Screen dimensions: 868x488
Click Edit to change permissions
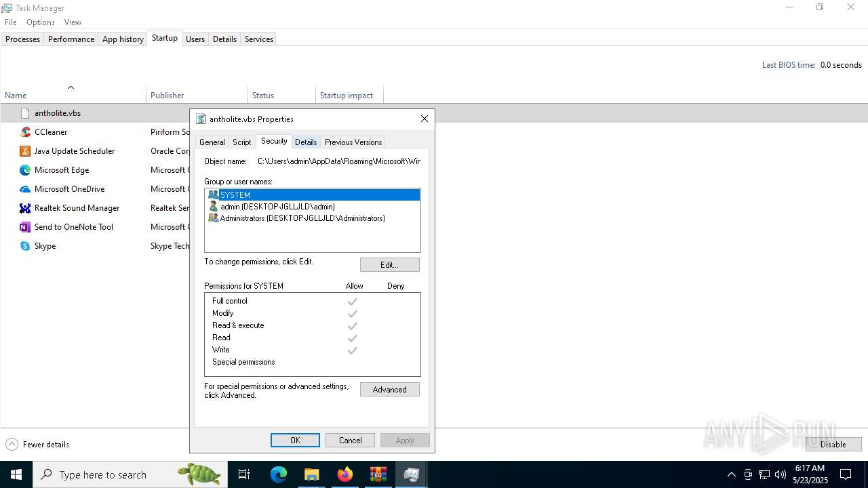pyautogui.click(x=390, y=265)
